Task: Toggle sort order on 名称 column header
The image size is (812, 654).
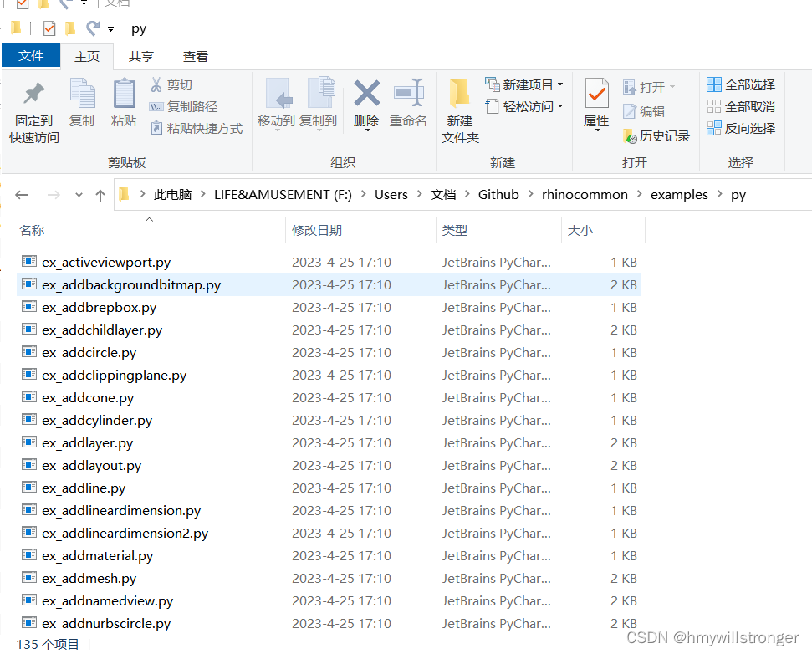Action: (x=32, y=230)
